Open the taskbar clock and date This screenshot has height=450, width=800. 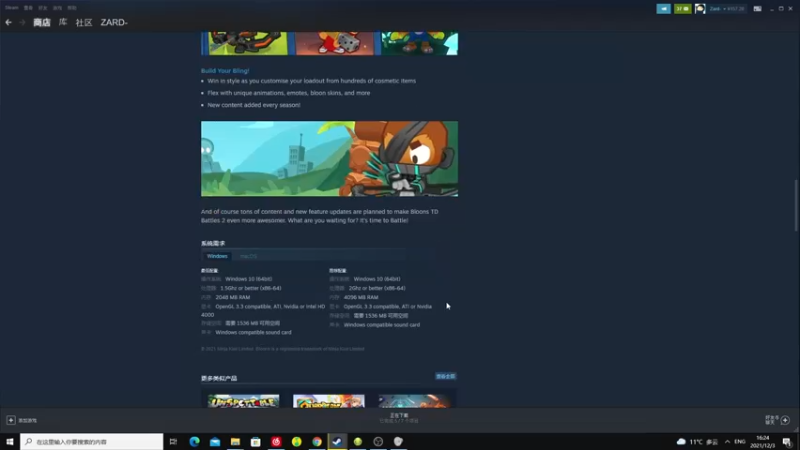[x=763, y=441]
